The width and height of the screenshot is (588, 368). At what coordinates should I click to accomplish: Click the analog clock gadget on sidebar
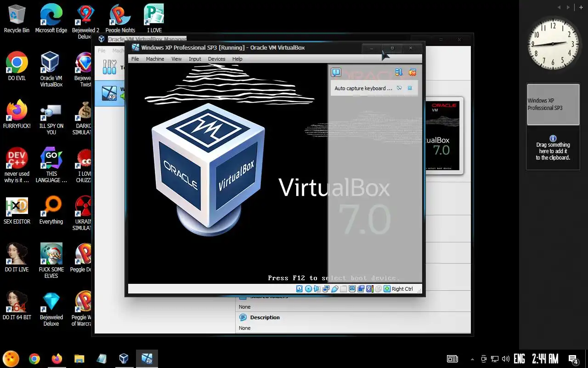tap(553, 44)
